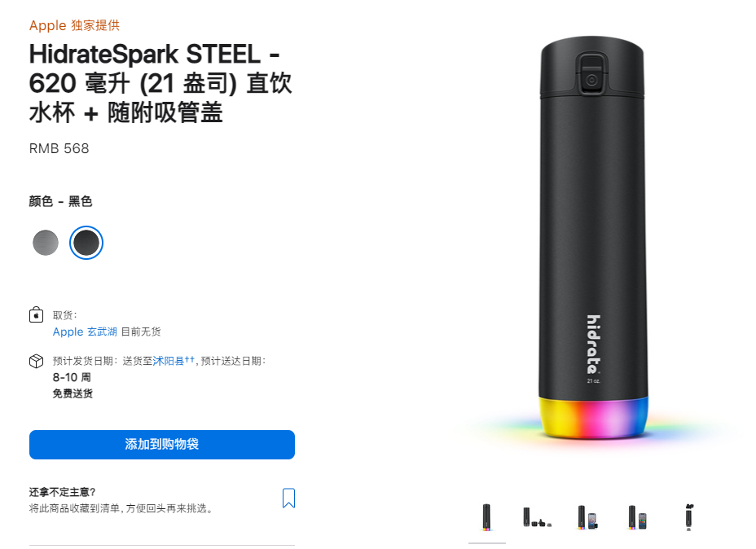Viewport: 756px width, 549px height.
Task: Click the large black bottle product image
Action: (592, 237)
